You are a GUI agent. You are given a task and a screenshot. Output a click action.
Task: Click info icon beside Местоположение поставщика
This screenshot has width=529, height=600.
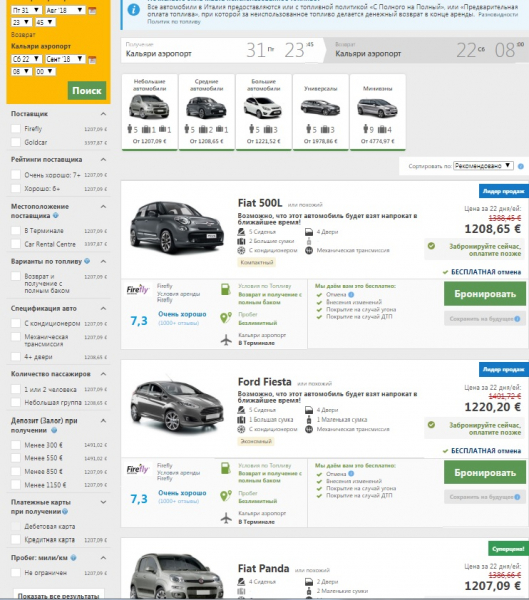pyautogui.click(x=56, y=215)
